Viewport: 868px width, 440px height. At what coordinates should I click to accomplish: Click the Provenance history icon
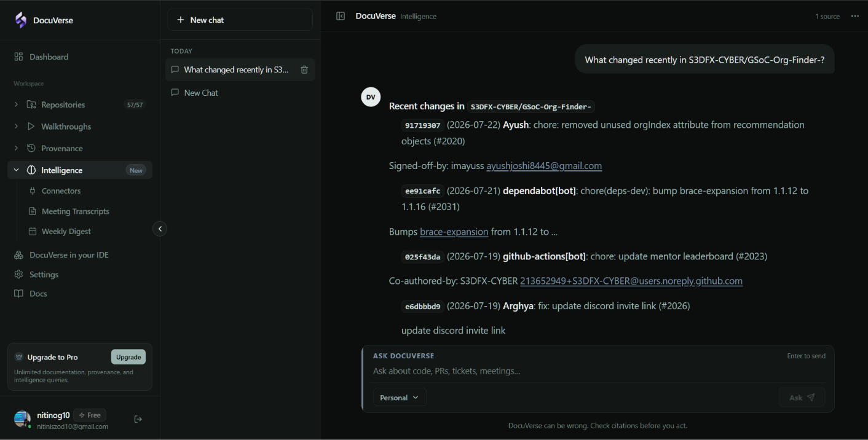pyautogui.click(x=31, y=148)
